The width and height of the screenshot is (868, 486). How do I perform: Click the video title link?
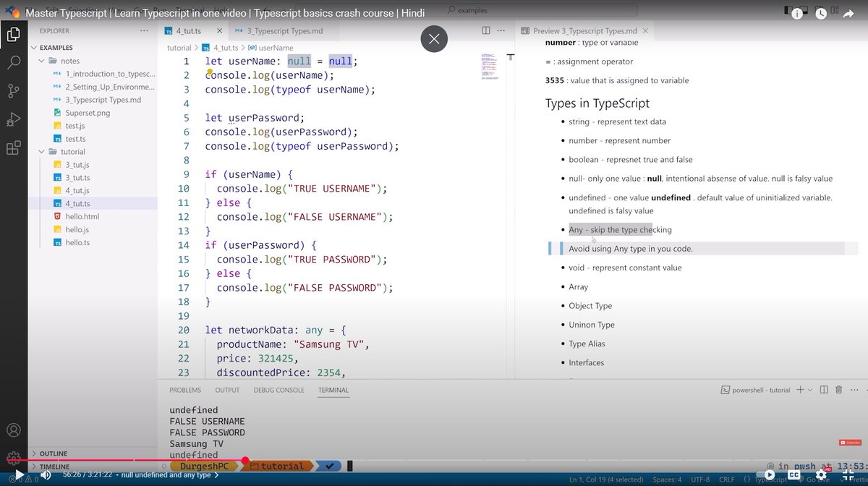(x=225, y=14)
